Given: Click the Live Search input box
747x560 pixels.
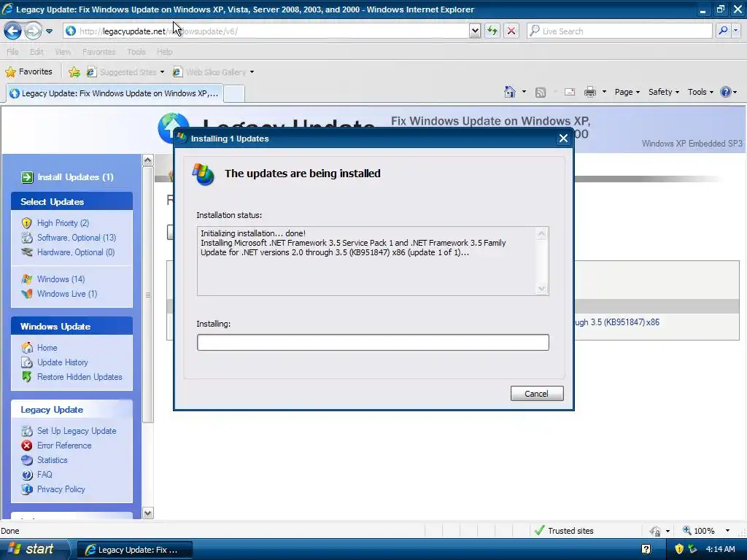Looking at the screenshot, I should 619,31.
